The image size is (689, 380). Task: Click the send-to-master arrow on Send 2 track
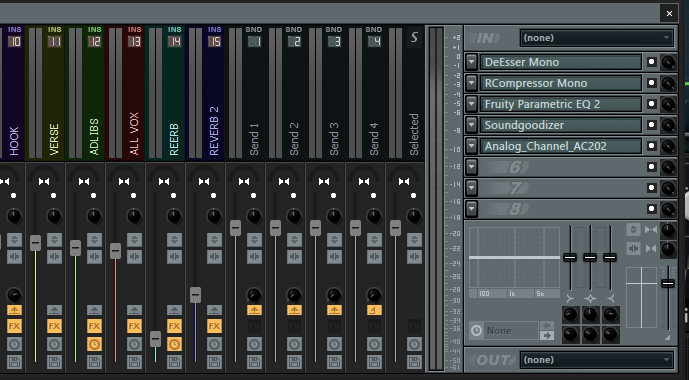pos(294,310)
